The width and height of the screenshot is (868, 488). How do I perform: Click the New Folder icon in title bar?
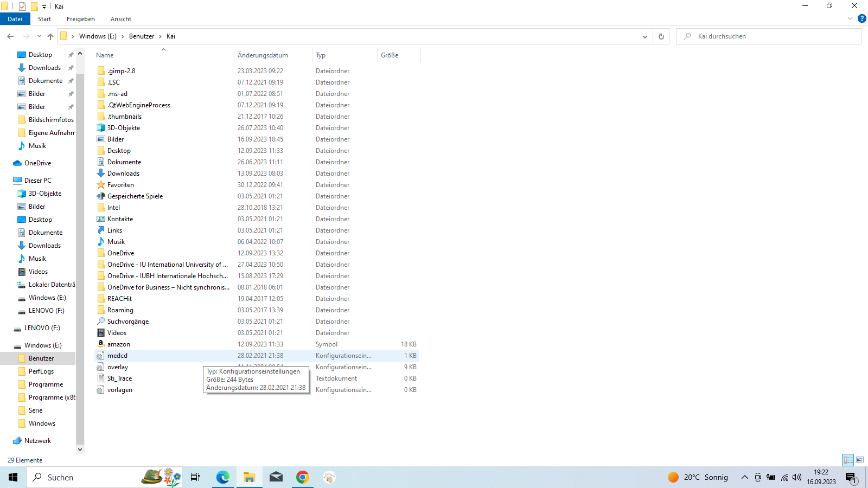click(x=34, y=7)
